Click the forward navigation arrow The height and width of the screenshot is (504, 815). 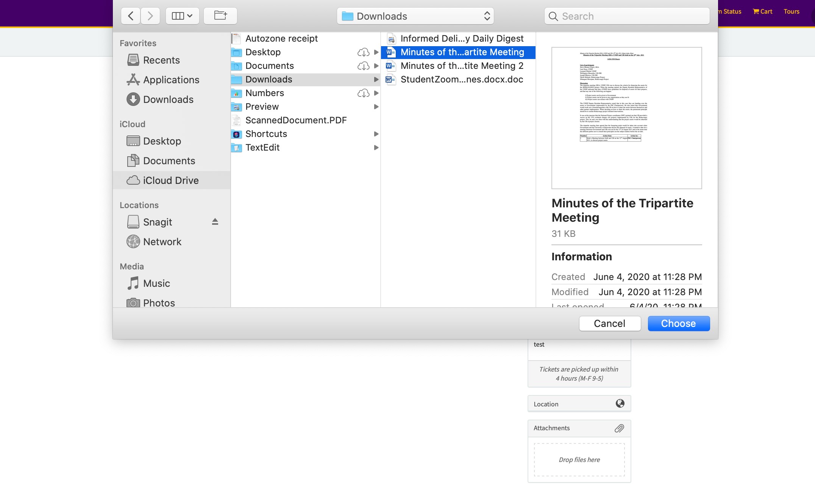pyautogui.click(x=150, y=16)
